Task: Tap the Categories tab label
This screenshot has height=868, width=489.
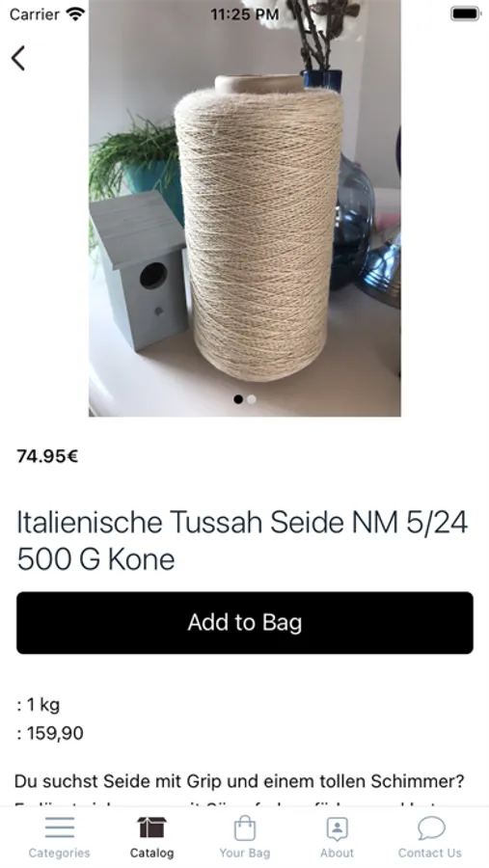Action: coord(59,854)
